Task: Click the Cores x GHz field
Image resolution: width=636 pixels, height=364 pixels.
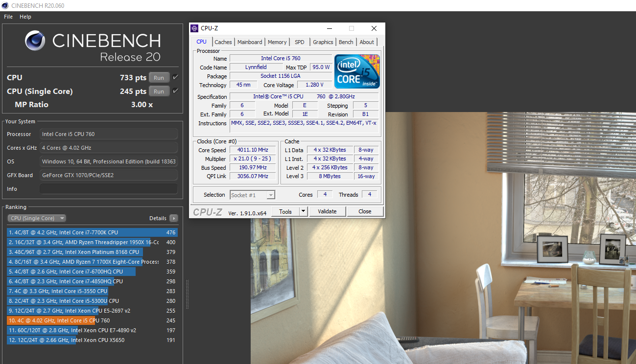Action: click(109, 148)
